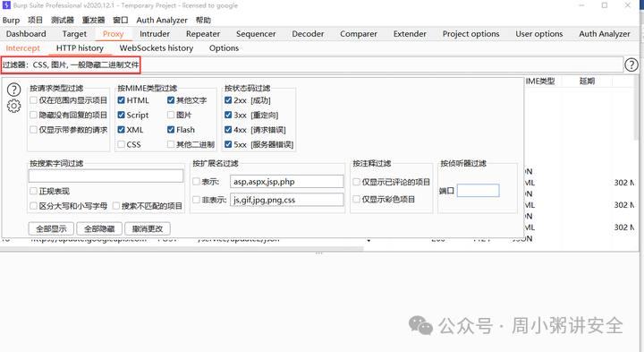The width and height of the screenshot is (644, 352).
Task: Enable 仅显示已评论的项目 checkbox
Action: (357, 182)
